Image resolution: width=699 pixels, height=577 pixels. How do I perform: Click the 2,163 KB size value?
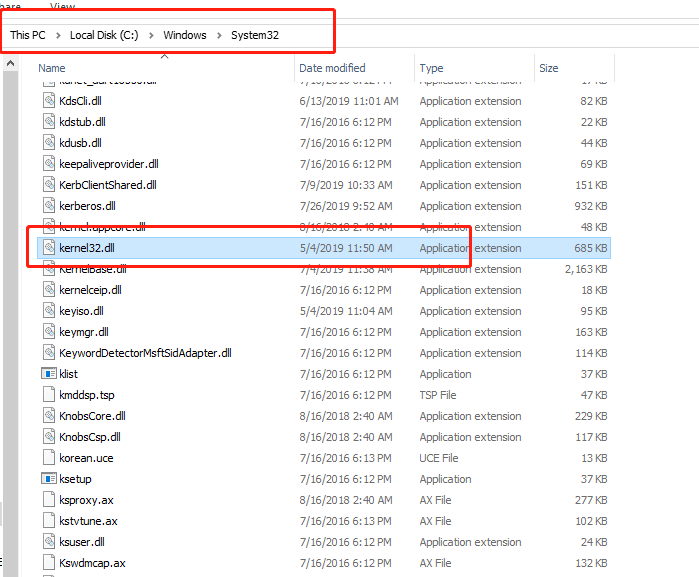(586, 269)
